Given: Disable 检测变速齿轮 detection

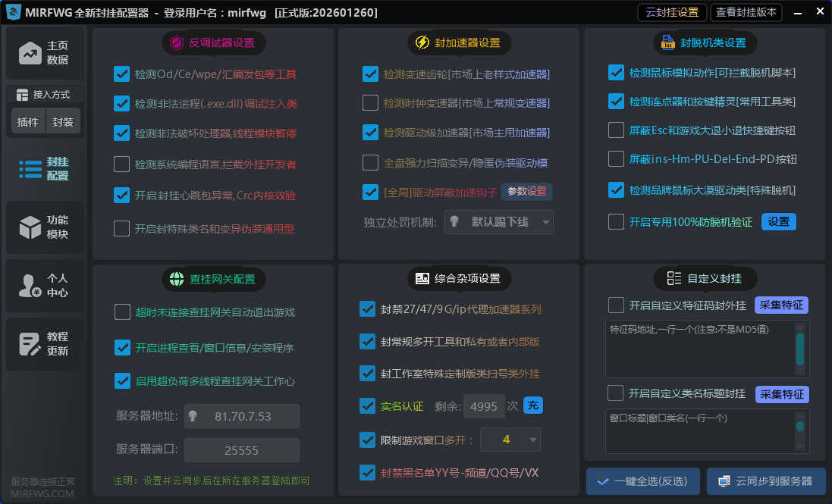Looking at the screenshot, I should (369, 74).
